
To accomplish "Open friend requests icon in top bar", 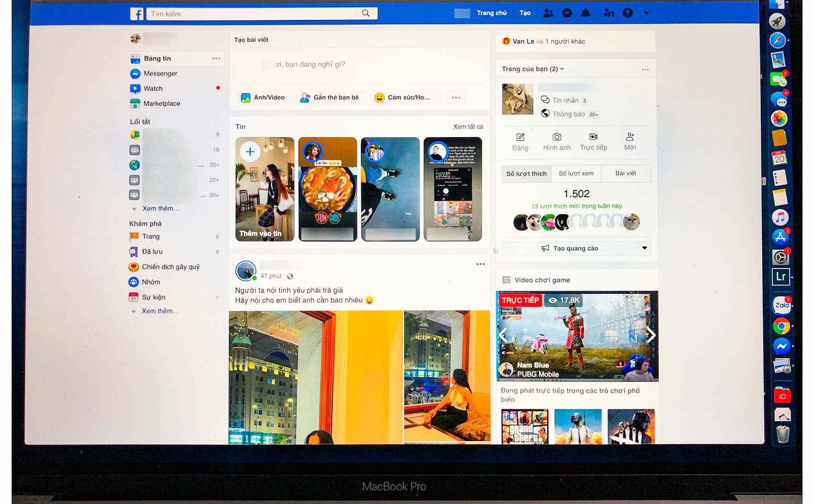I will pos(548,13).
